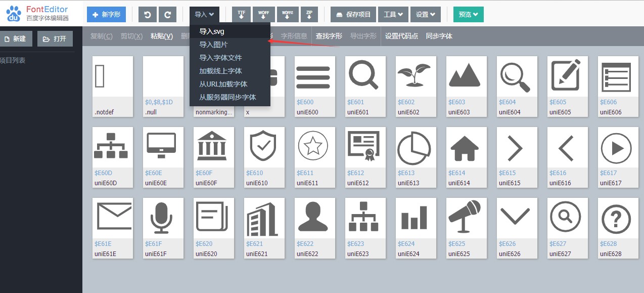Click the redo arrow button
Screen dimensions: 644x293
click(167, 15)
